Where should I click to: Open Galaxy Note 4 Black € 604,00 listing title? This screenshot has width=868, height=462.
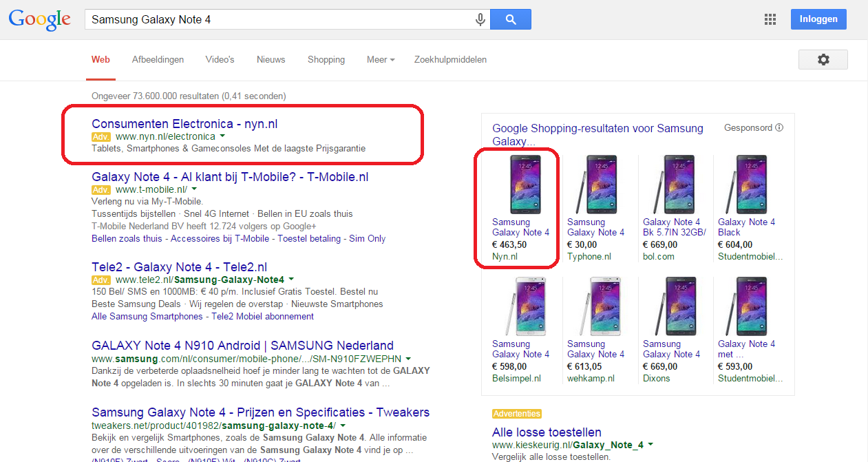(x=746, y=227)
